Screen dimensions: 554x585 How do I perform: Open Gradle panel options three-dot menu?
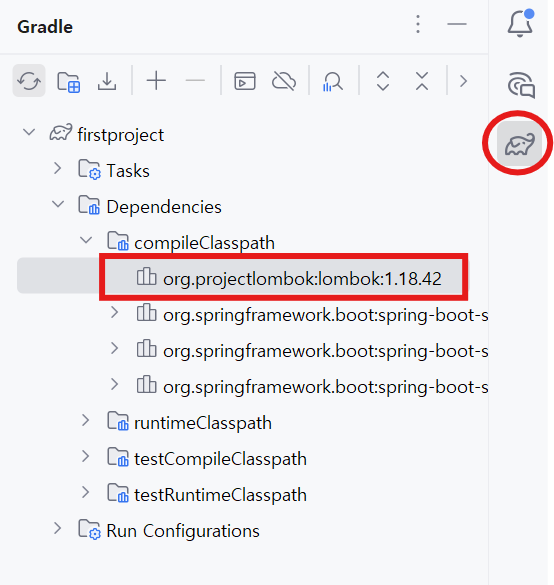(418, 24)
